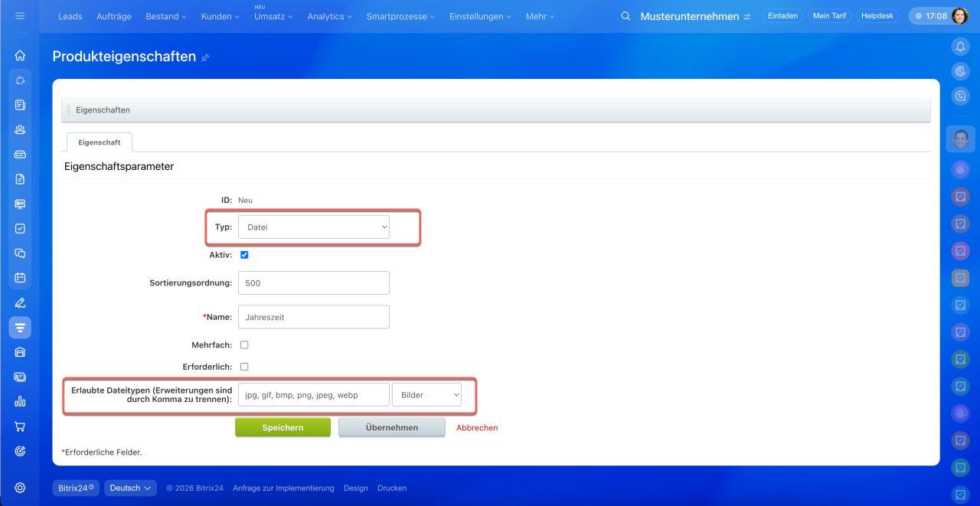Open the Leads menu item
The height and width of the screenshot is (506, 980).
(x=70, y=16)
